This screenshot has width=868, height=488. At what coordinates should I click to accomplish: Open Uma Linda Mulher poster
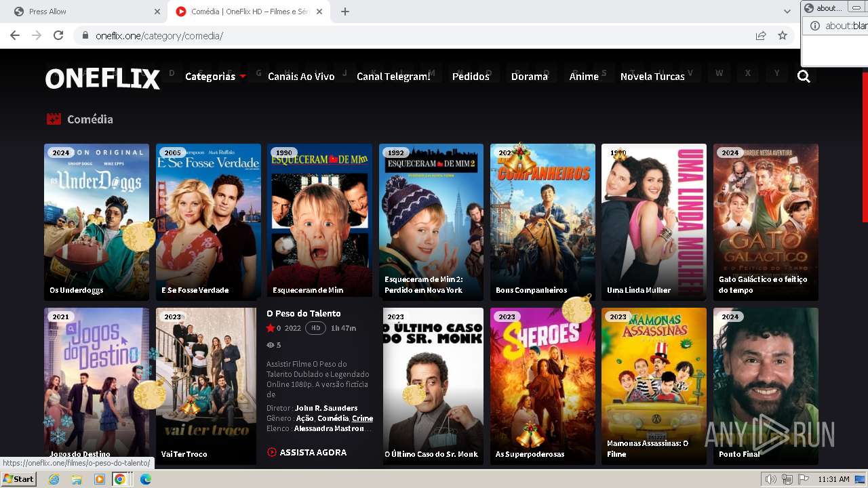pyautogui.click(x=654, y=222)
